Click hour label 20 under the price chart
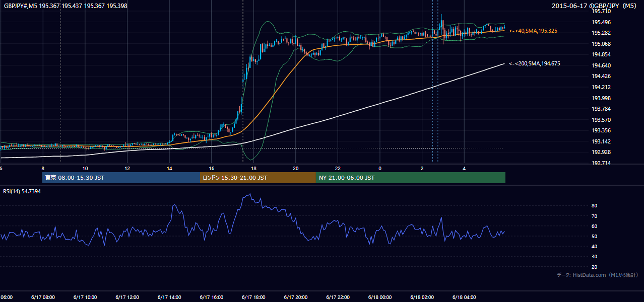 coord(296,168)
